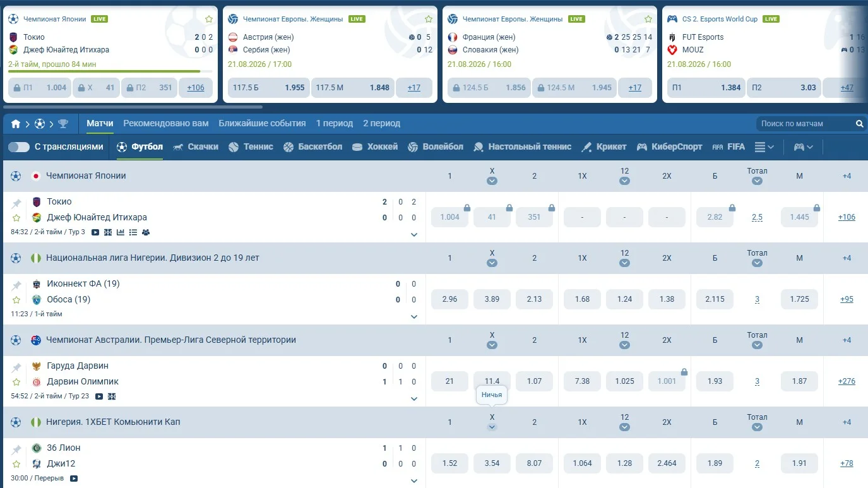Bet on 2.96 odds for Иконнект ФА
The height and width of the screenshot is (488, 868).
[x=449, y=299]
